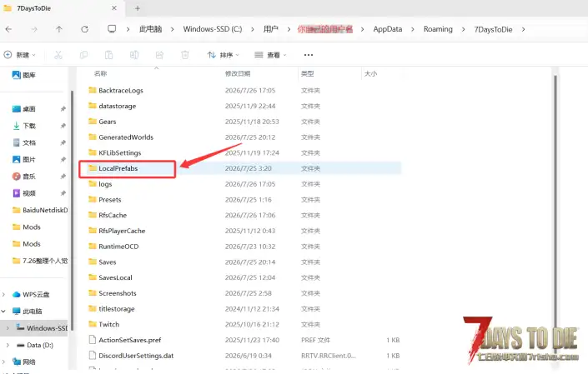The width and height of the screenshot is (588, 374).
Task: Click the Cut scissors icon
Action: (x=58, y=55)
